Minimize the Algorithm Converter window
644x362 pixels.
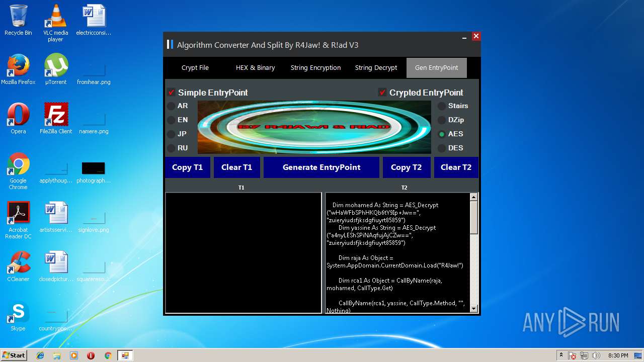pos(464,37)
